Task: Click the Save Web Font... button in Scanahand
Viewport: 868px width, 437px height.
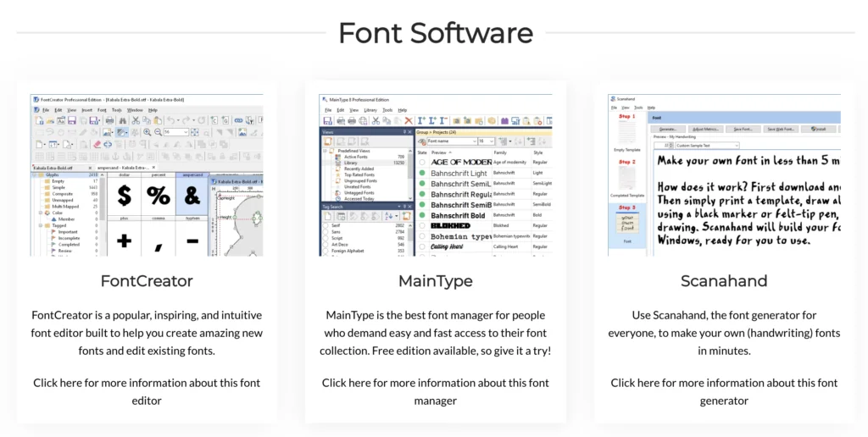Action: pyautogui.click(x=781, y=129)
